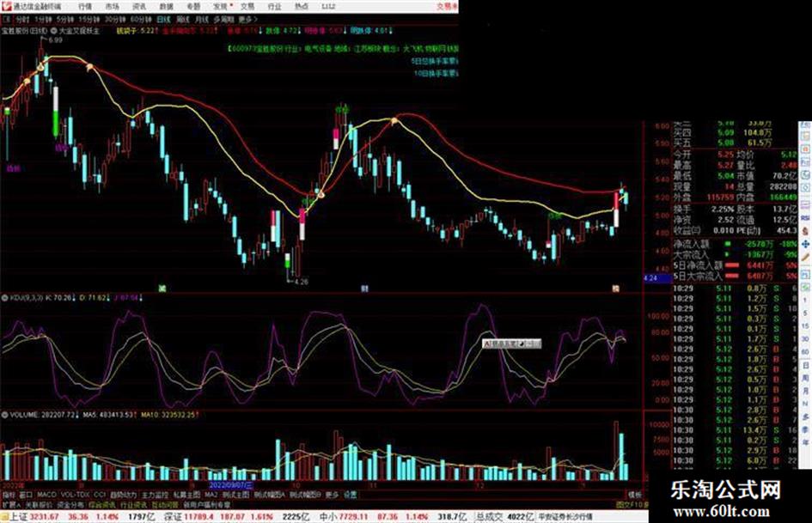Select the 日线 daily period tab
812x523 pixels.
163,20
